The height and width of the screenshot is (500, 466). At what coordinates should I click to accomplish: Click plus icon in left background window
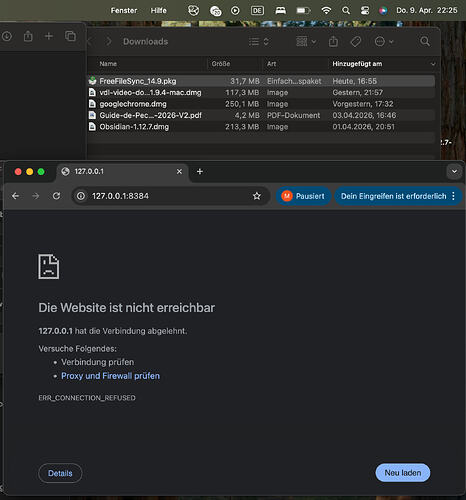pyautogui.click(x=49, y=36)
